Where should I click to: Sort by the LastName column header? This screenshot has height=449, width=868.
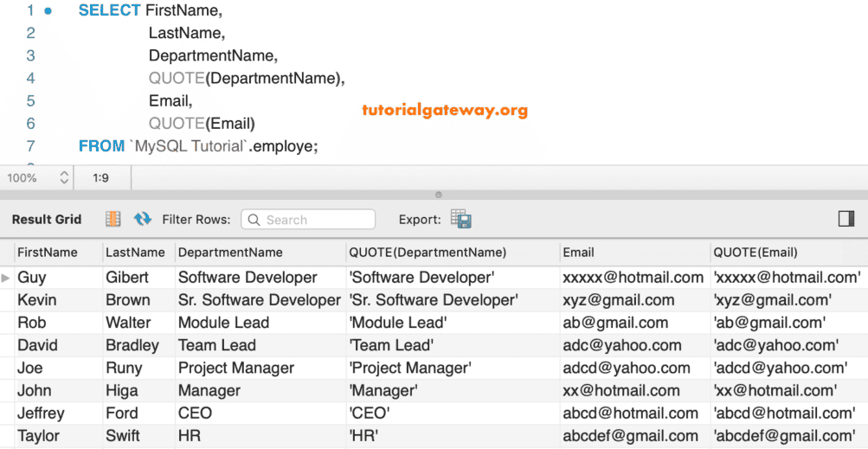pyautogui.click(x=135, y=253)
